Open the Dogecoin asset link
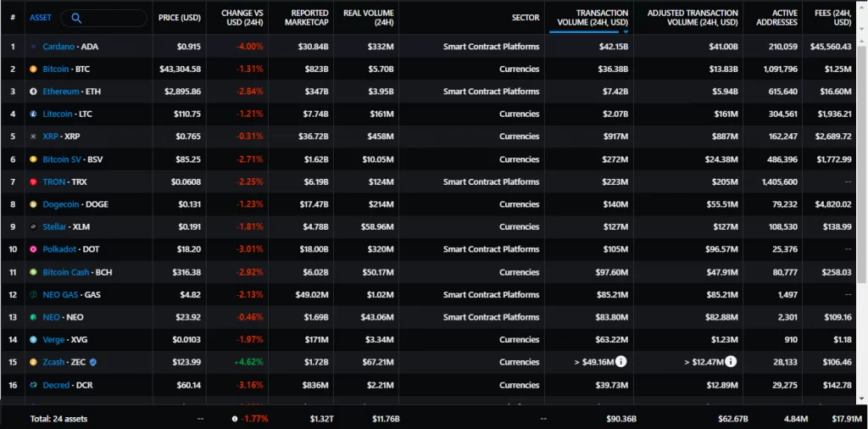This screenshot has width=868, height=429. (61, 204)
